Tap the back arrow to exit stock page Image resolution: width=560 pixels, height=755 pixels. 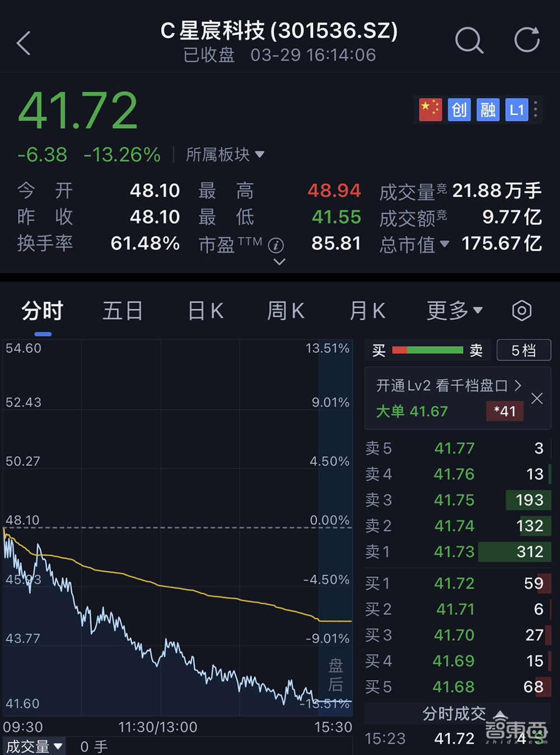tap(24, 42)
